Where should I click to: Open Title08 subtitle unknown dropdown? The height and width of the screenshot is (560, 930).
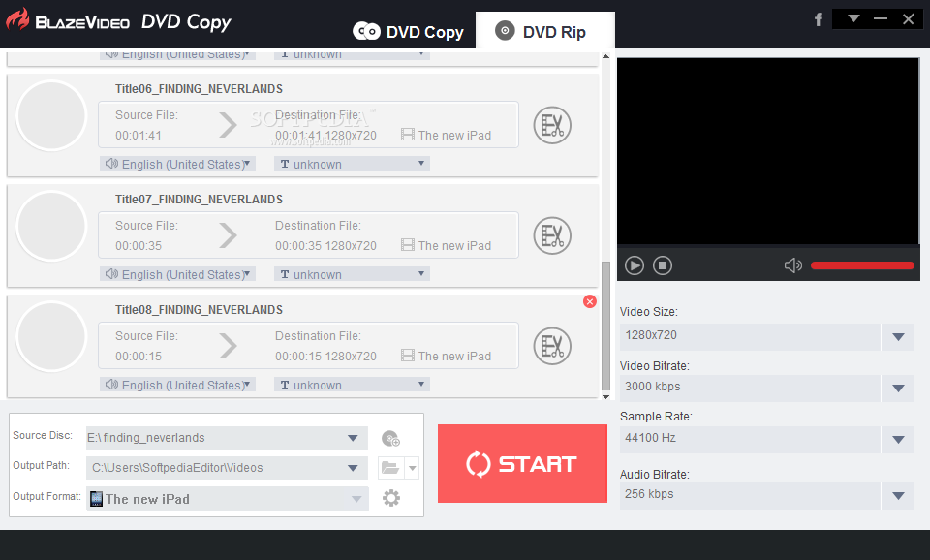[x=352, y=385]
